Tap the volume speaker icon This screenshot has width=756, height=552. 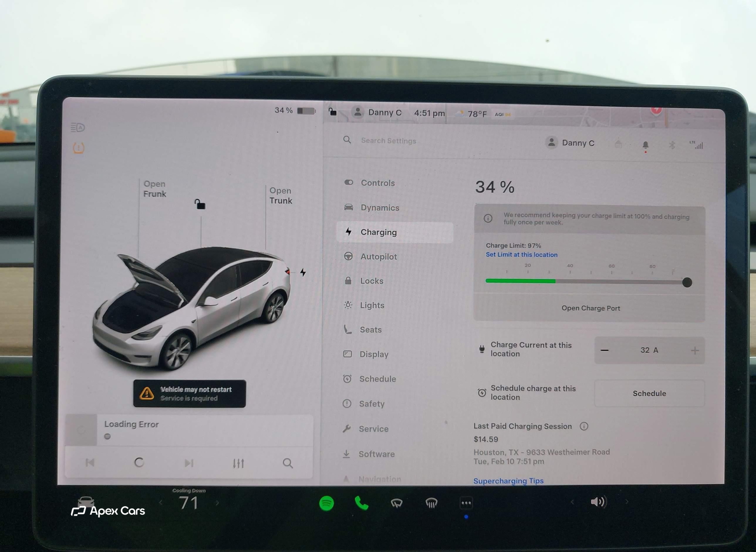click(599, 502)
